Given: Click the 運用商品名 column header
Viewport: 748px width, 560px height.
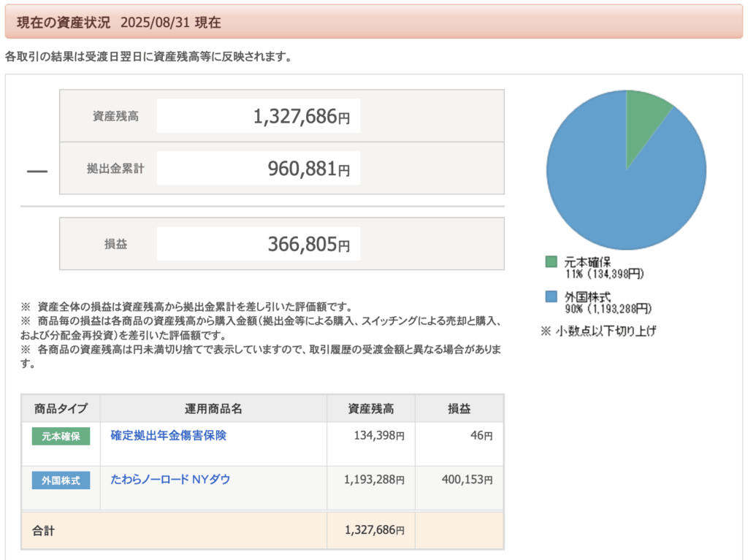Looking at the screenshot, I should click(213, 409).
